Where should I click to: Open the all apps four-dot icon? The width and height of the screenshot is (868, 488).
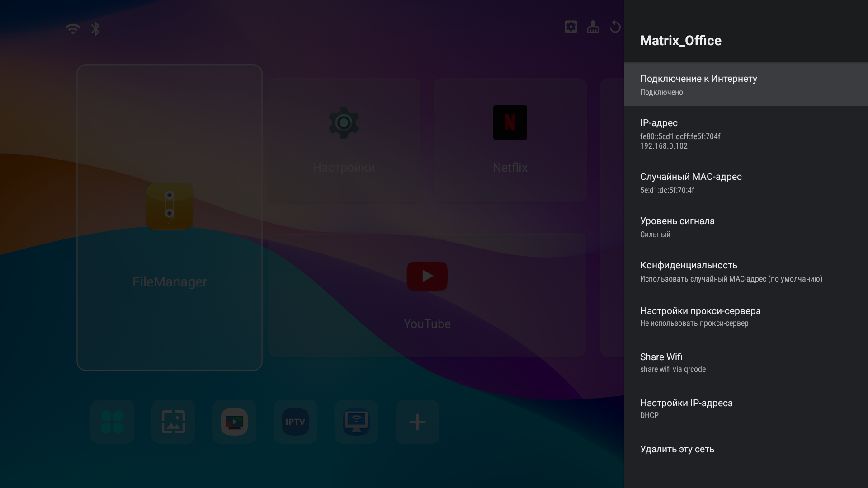coord(112,422)
